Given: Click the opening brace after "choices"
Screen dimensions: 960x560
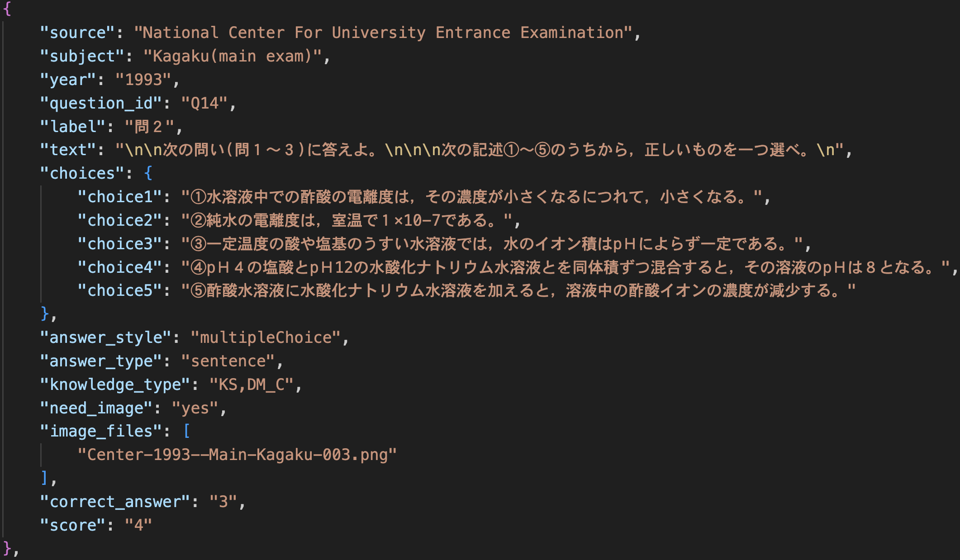Looking at the screenshot, I should click(x=148, y=173).
